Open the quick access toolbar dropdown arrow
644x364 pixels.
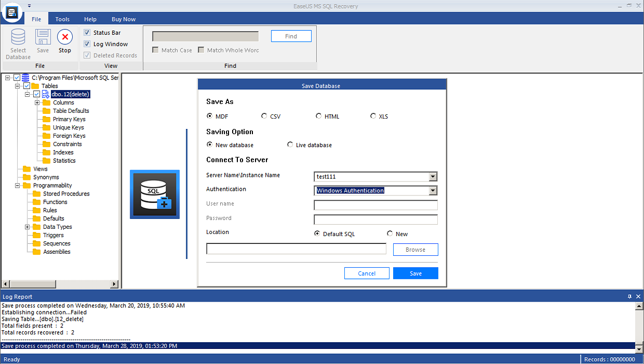tap(29, 6)
